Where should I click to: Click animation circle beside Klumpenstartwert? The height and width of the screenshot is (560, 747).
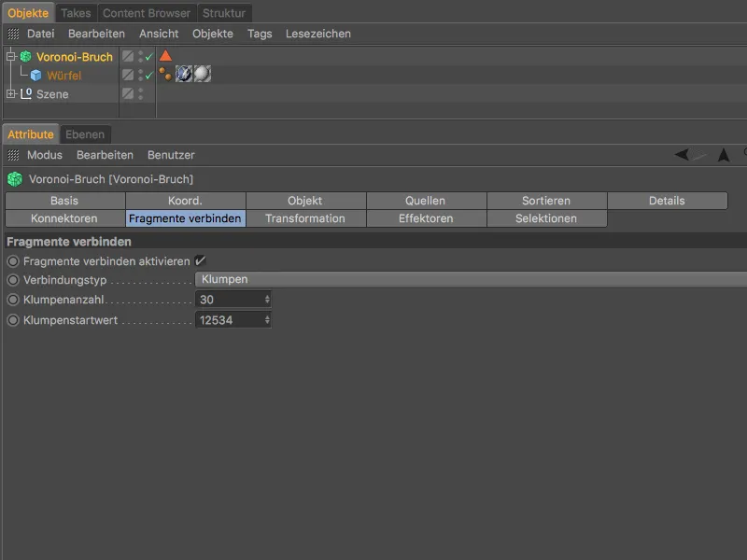[x=13, y=320]
